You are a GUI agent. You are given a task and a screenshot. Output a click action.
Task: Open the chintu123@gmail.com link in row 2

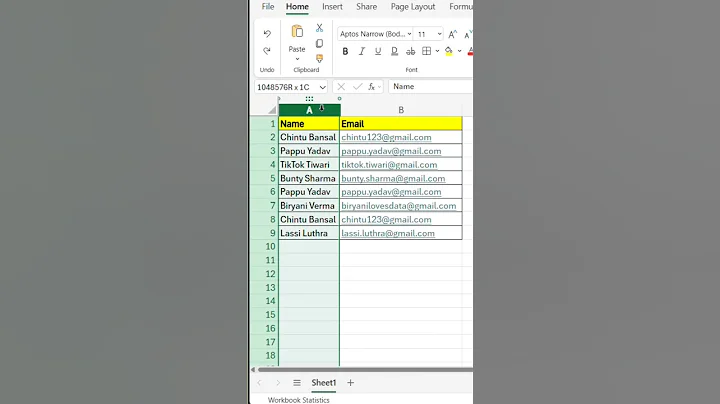coord(386,137)
